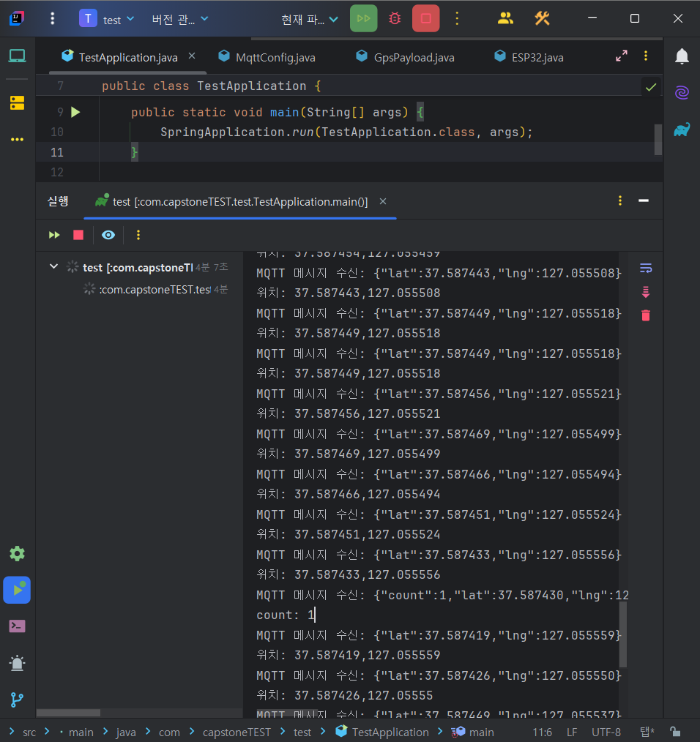Switch to the ESP32.java tab
Screen dimensions: 700x742
point(529,57)
